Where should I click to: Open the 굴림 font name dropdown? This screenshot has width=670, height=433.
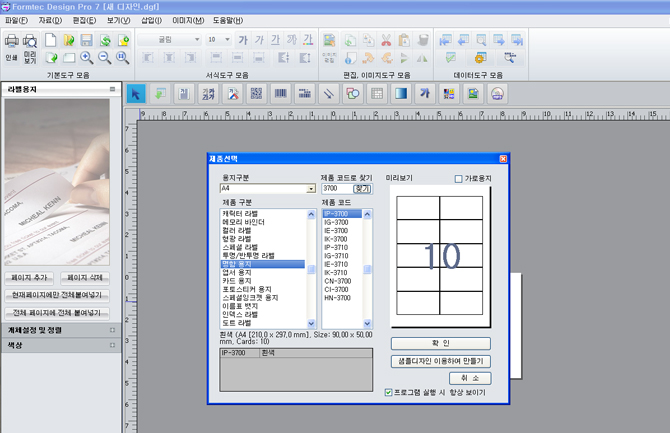point(197,40)
